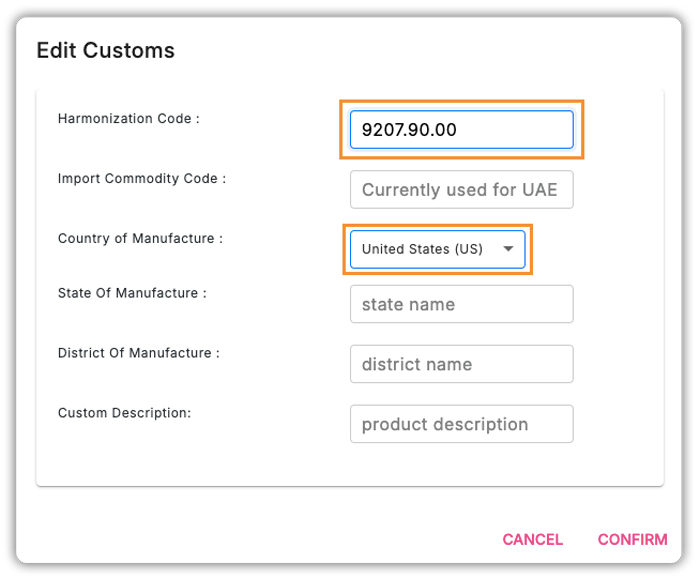Click the 'Country of Manufacture :' label
700x578 pixels.
click(x=140, y=238)
